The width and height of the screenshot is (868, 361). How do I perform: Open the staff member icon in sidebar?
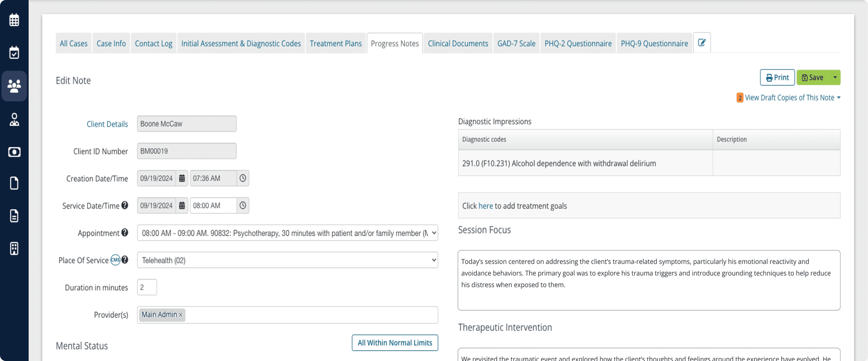[14, 119]
